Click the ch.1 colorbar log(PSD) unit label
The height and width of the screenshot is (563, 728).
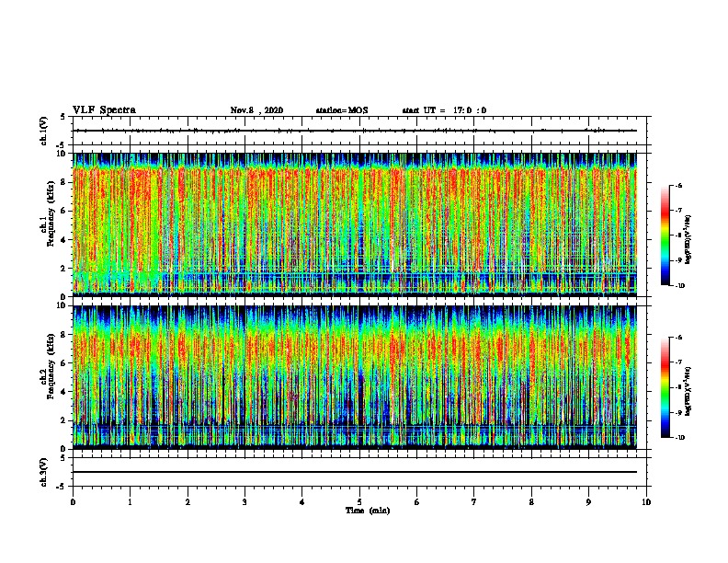[x=688, y=240]
